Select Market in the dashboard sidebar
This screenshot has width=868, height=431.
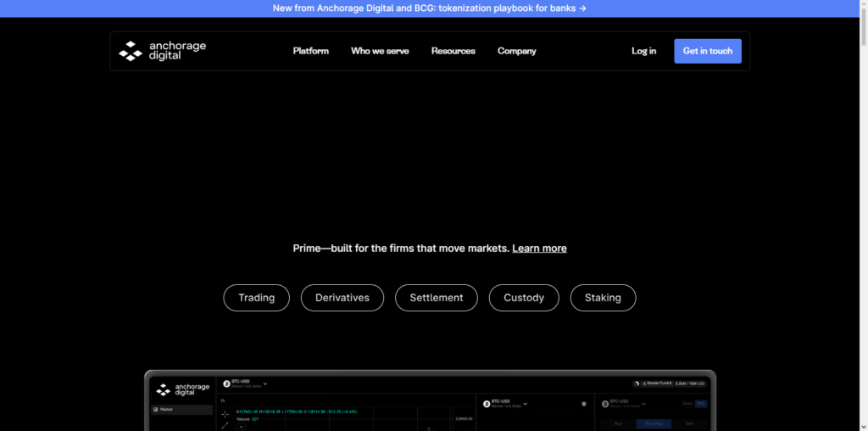181,410
